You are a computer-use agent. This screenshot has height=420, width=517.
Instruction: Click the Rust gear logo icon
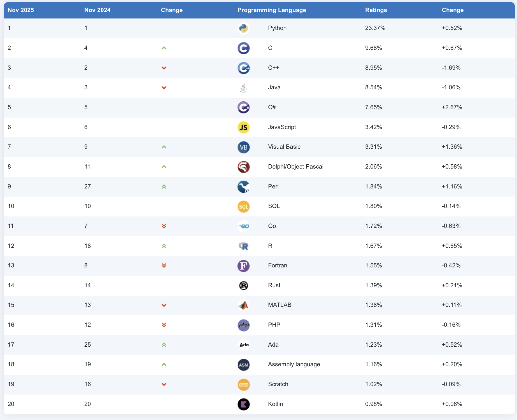tap(243, 286)
